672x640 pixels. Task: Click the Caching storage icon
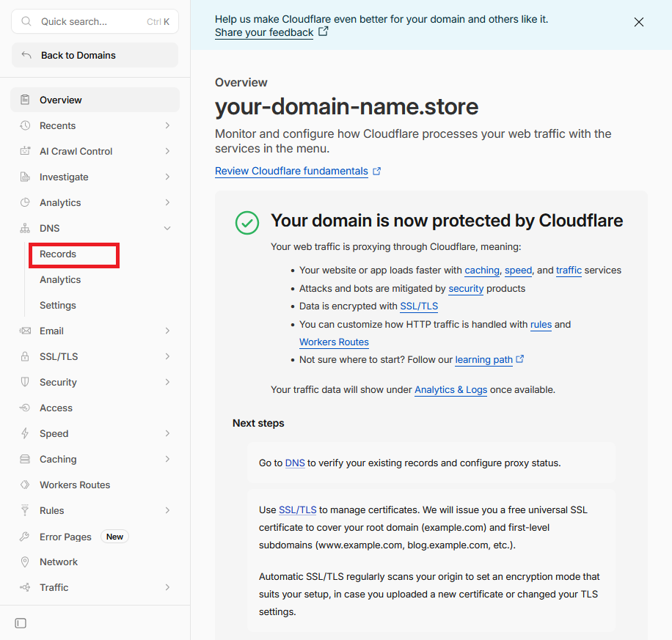[25, 459]
